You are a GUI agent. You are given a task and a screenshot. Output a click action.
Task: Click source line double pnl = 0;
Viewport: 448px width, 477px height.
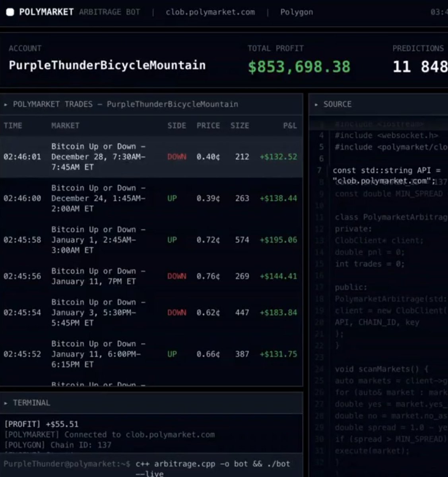click(x=370, y=252)
